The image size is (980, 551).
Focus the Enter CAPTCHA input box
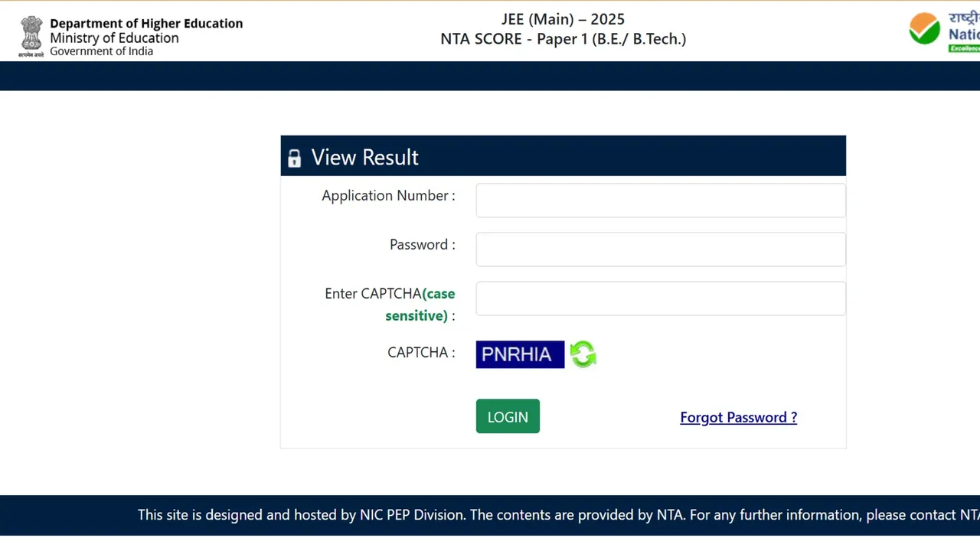click(660, 298)
